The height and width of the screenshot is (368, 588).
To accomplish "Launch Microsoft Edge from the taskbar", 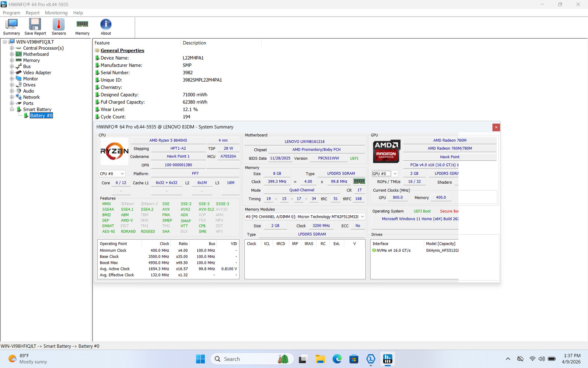I will coord(337,359).
